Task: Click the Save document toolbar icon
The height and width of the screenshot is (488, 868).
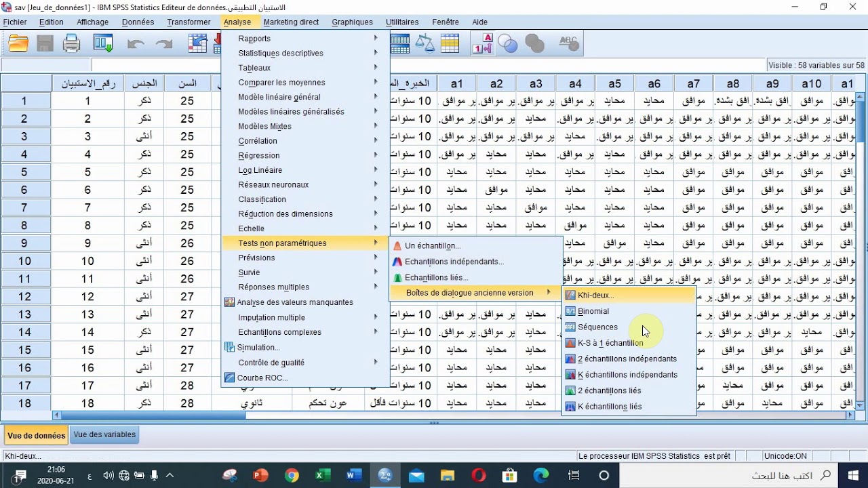Action: (x=45, y=44)
